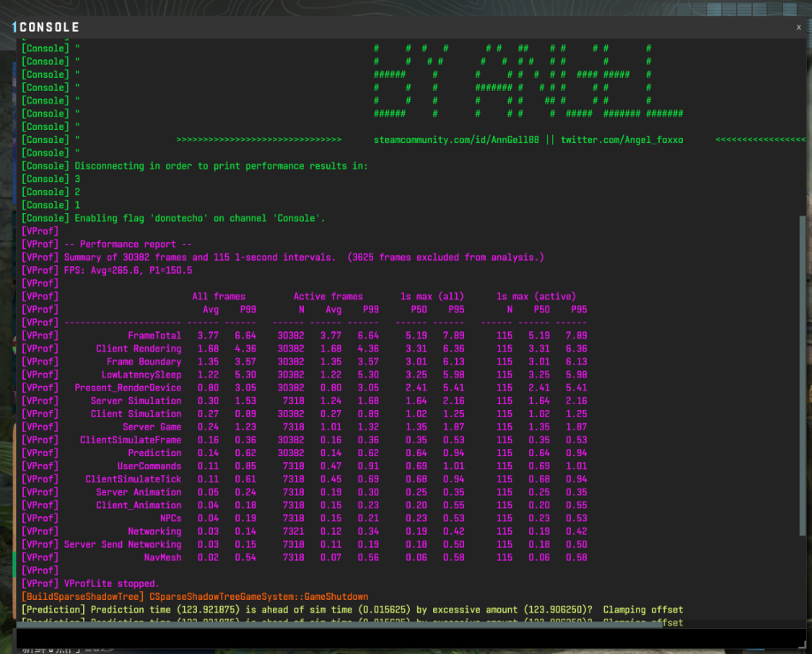Click UserCommands all-frames P99 value 0.85
The width and height of the screenshot is (812, 654).
245,466
